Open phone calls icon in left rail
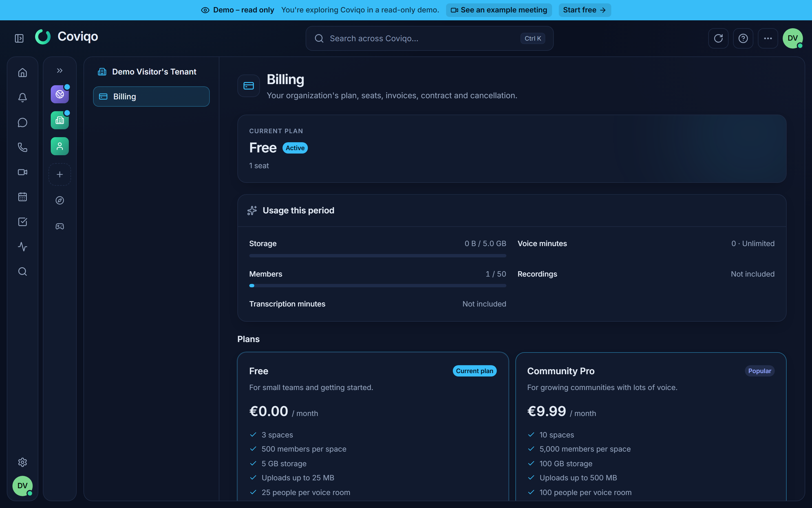 [x=23, y=147]
